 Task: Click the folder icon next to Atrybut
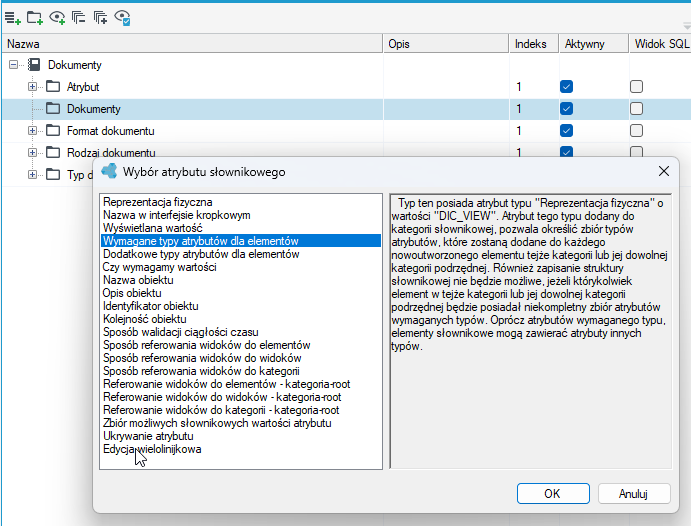(53, 86)
